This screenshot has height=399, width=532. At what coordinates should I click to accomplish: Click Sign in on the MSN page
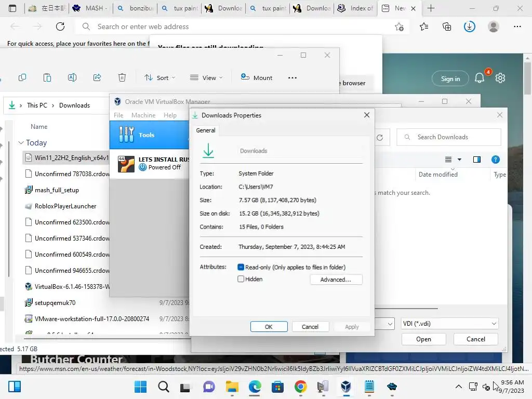[450, 79]
